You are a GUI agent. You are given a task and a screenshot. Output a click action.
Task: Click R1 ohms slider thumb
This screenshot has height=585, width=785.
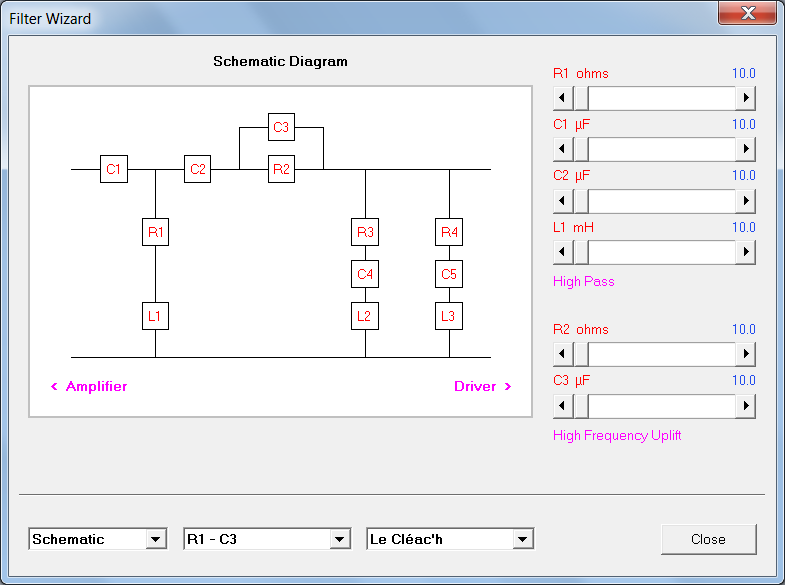581,98
